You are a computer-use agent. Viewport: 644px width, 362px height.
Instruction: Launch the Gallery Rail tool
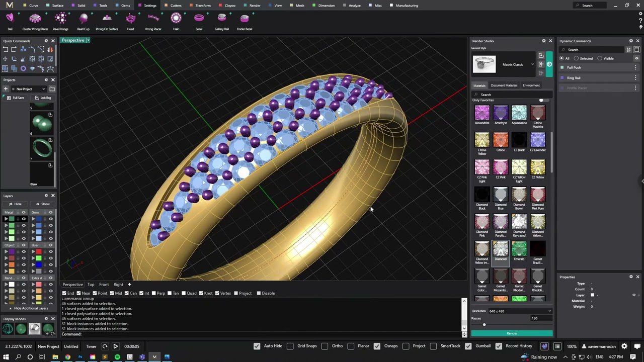tap(222, 19)
